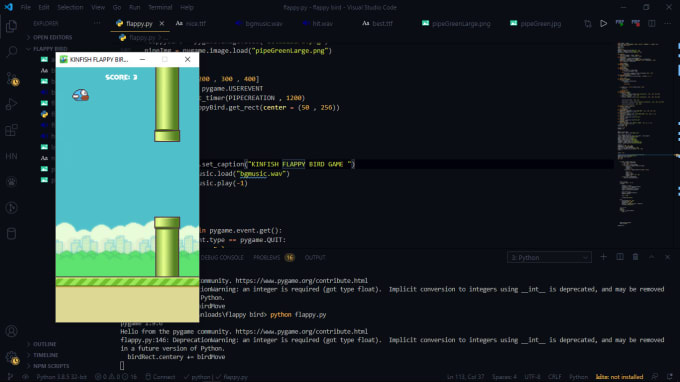Screen dimensions: 680x382
Task: Click the feedback icon in status bar
Action: click(x=655, y=377)
